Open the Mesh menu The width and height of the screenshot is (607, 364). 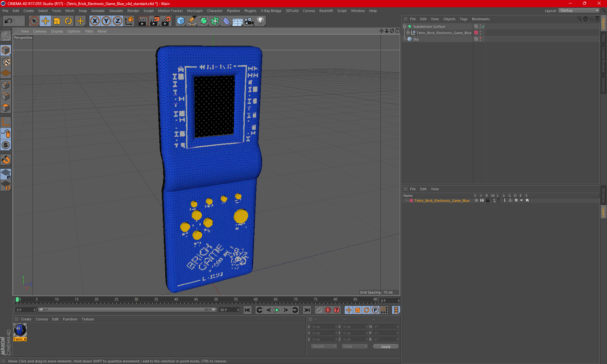(70, 11)
